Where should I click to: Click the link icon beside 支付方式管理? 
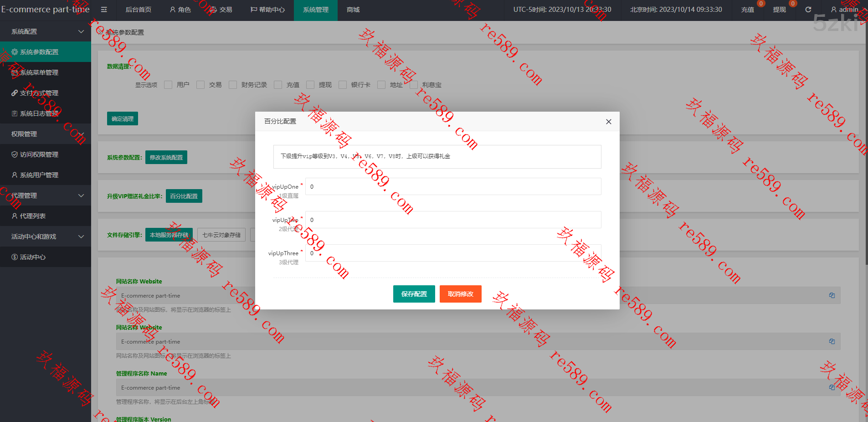(15, 93)
